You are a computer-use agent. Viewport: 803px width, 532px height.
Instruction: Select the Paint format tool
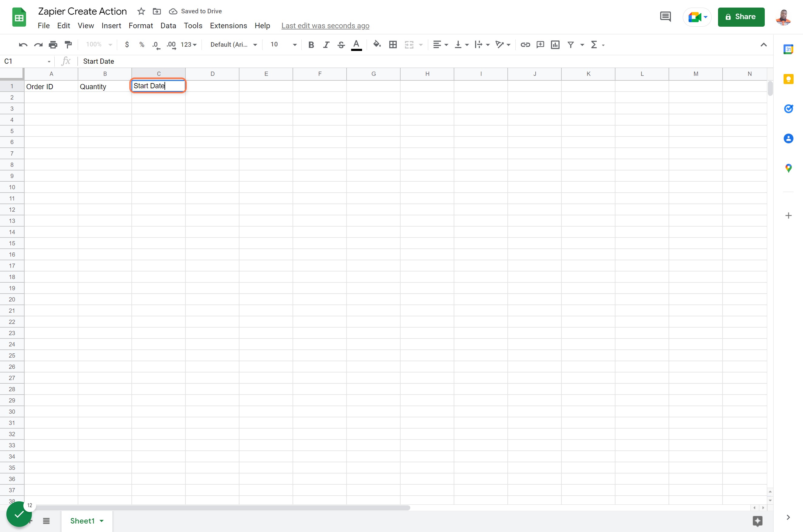(68, 45)
